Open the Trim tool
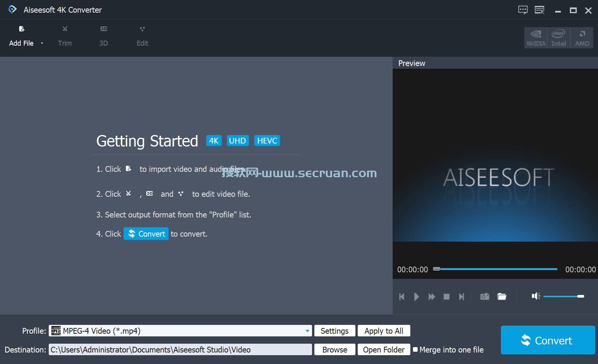 (65, 36)
